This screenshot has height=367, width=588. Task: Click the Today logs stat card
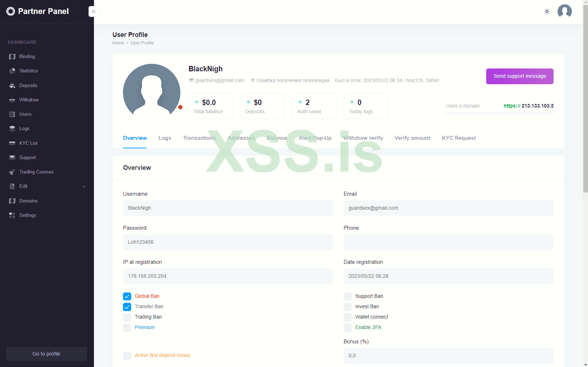pyautogui.click(x=366, y=106)
